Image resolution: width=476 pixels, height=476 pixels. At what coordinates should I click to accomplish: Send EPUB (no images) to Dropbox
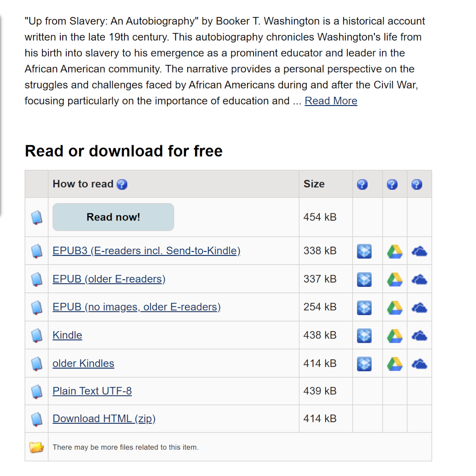pos(364,307)
